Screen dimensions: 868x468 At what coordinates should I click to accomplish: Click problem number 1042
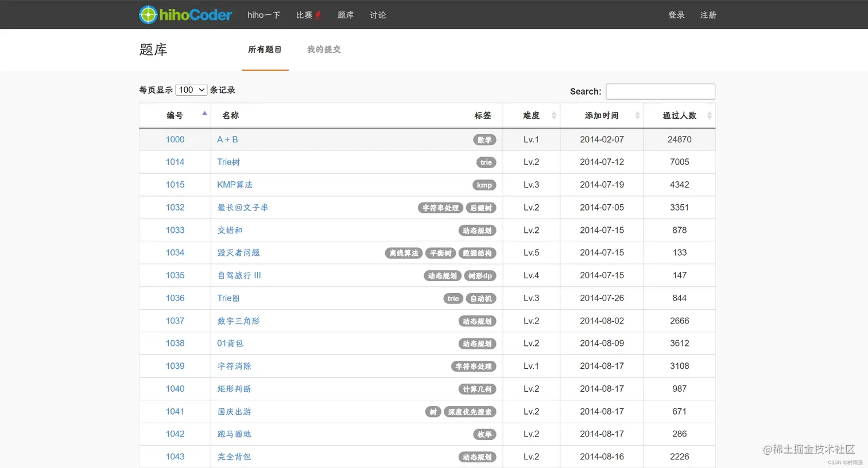pyautogui.click(x=175, y=434)
